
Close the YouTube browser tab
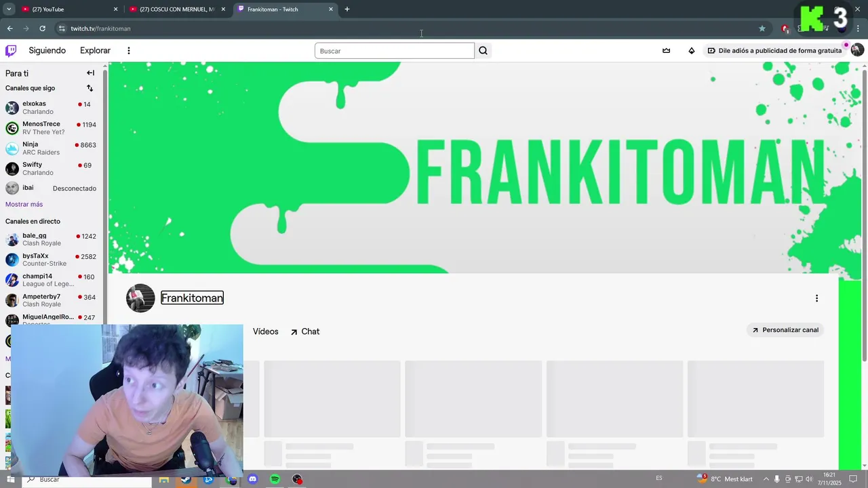coord(115,9)
